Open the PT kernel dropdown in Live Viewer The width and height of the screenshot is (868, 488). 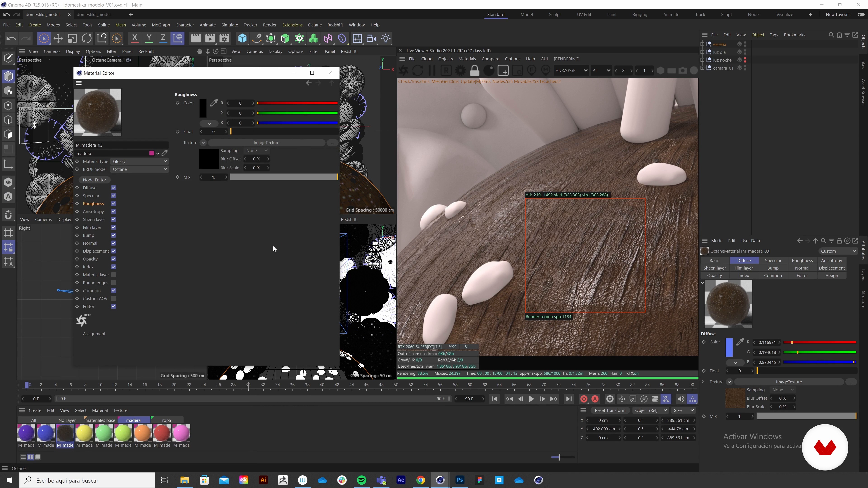click(x=601, y=70)
